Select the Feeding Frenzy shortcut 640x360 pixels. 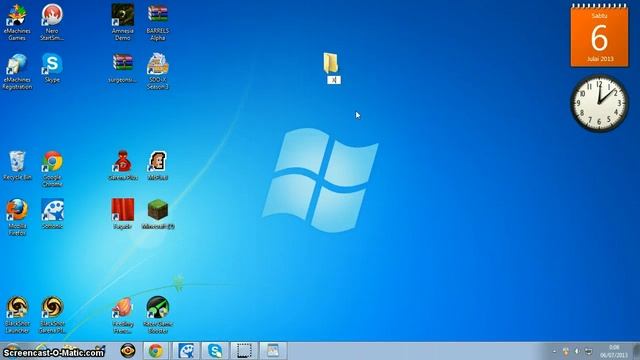point(123,315)
